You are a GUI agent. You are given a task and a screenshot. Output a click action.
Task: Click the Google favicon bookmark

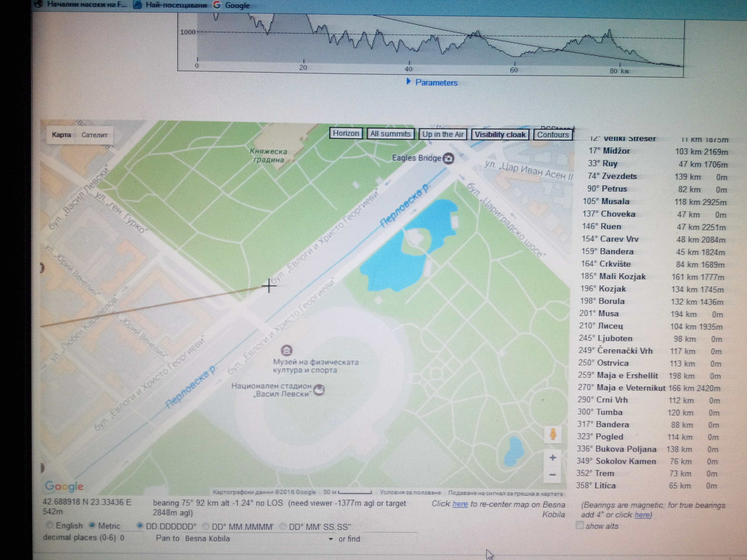[x=217, y=5]
